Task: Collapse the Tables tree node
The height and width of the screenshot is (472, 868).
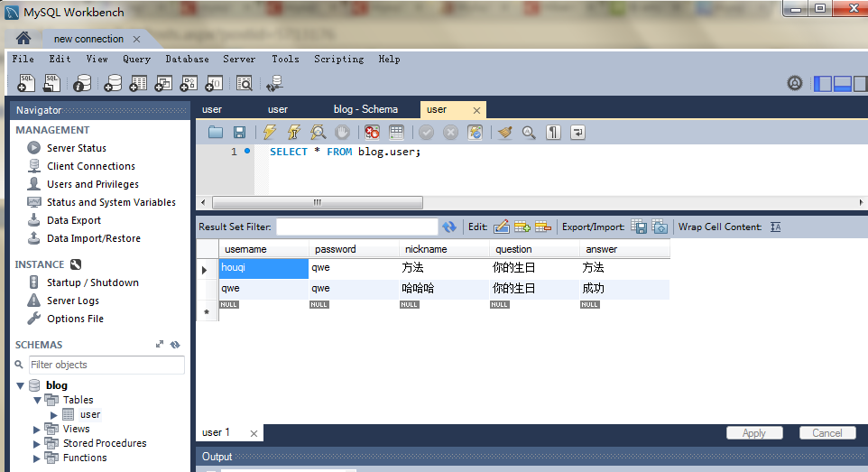Action: (x=37, y=400)
